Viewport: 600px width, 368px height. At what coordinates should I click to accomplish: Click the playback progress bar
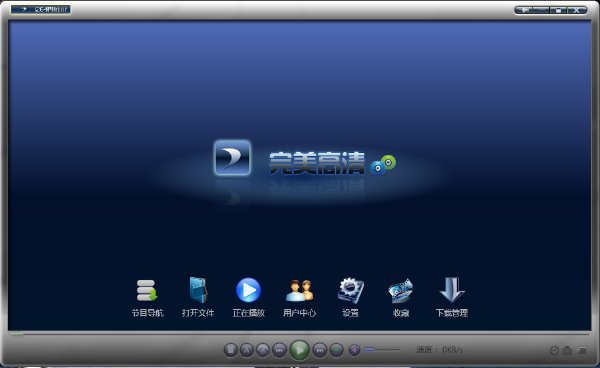point(300,334)
